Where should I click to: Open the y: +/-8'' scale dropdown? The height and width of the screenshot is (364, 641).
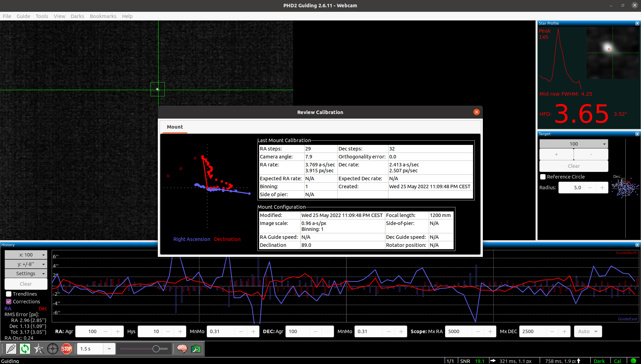26,264
